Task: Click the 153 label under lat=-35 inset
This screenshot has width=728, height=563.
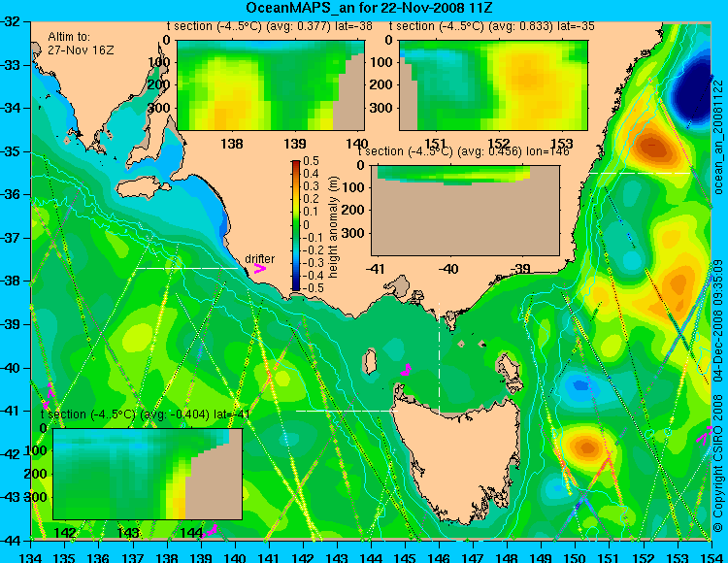Action: point(561,144)
